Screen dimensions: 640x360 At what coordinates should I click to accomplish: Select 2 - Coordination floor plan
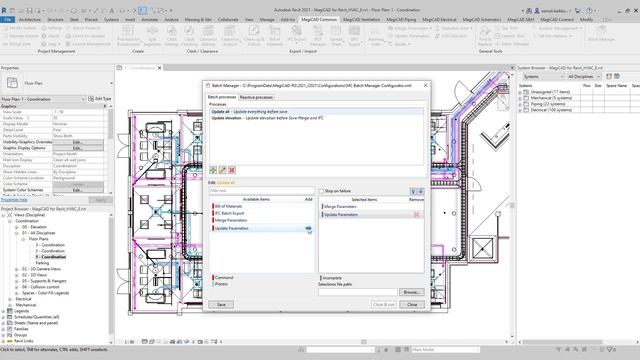[50, 251]
